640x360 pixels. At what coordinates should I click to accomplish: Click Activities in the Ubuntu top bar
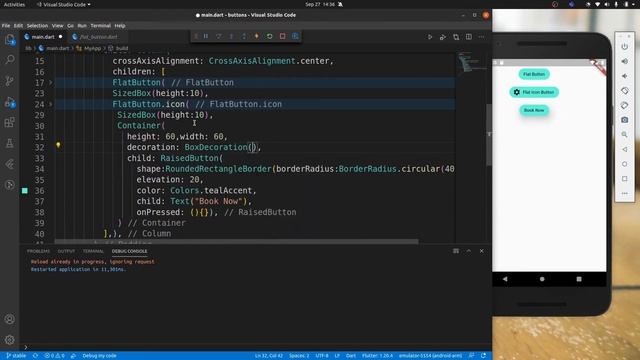14,4
